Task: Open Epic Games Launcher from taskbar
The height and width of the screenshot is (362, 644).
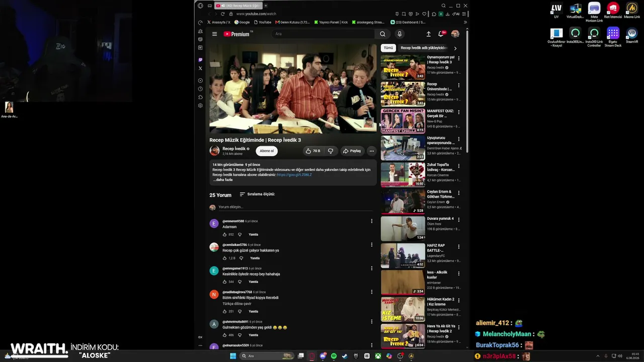Action: tap(356, 356)
